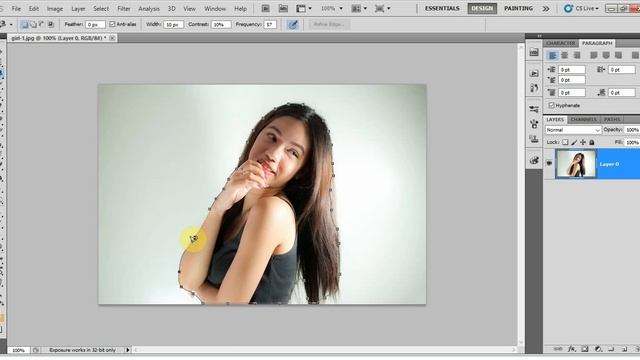Click the Subtract from selection icon
640x360 pixels.
click(42, 24)
